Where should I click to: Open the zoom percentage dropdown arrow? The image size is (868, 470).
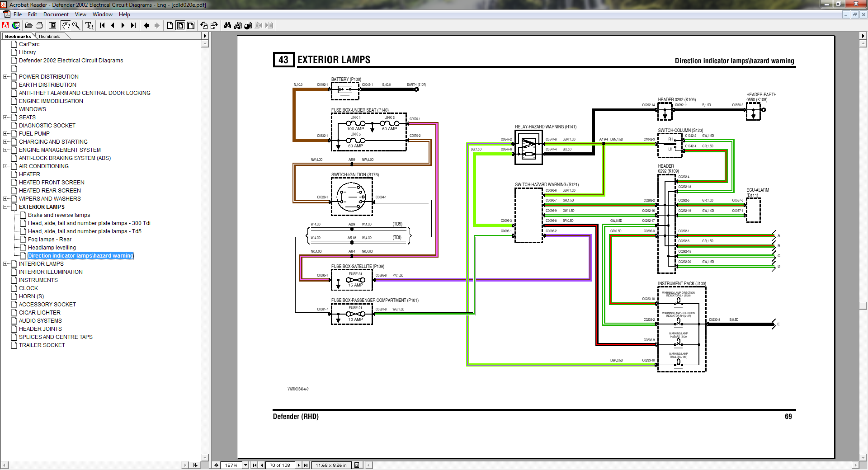tap(246, 465)
